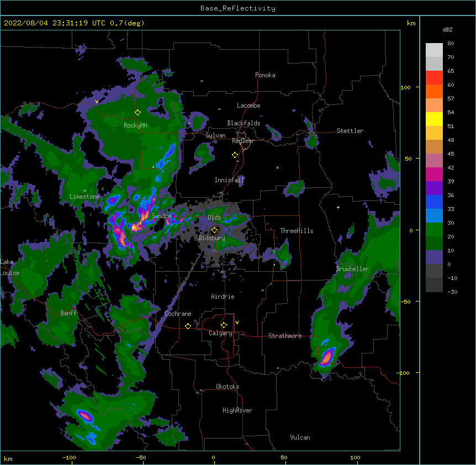Click the ThreeHills label
This screenshot has height=465, width=476.
point(297,231)
